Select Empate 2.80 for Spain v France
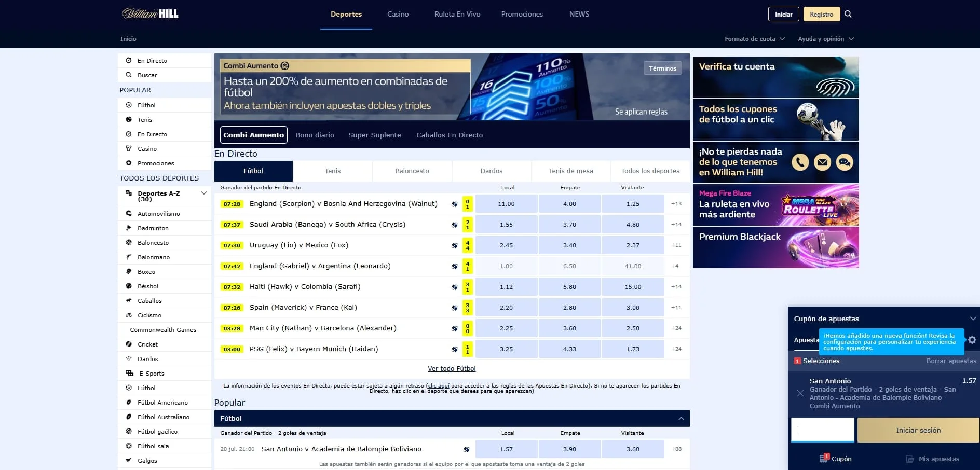Image resolution: width=980 pixels, height=470 pixels. tap(569, 308)
